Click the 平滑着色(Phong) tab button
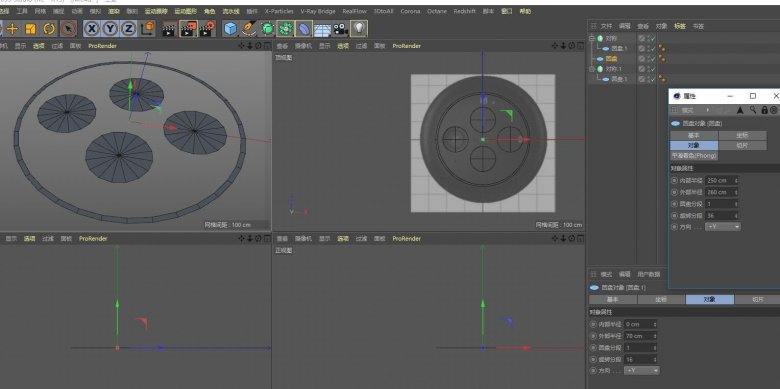The image size is (780, 389). [694, 156]
